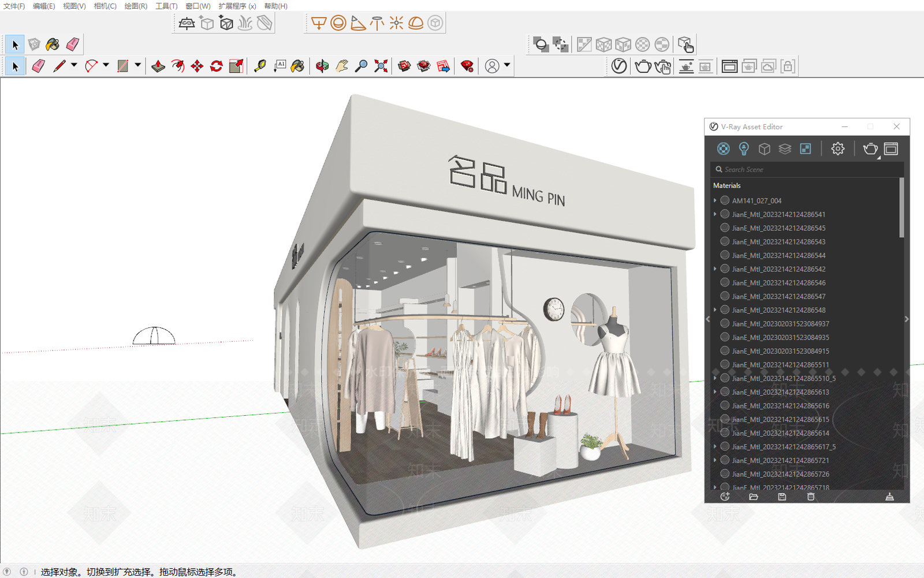The width and height of the screenshot is (924, 578).
Task: Add a V-Ray infinite plane
Action: pyautogui.click(x=187, y=23)
